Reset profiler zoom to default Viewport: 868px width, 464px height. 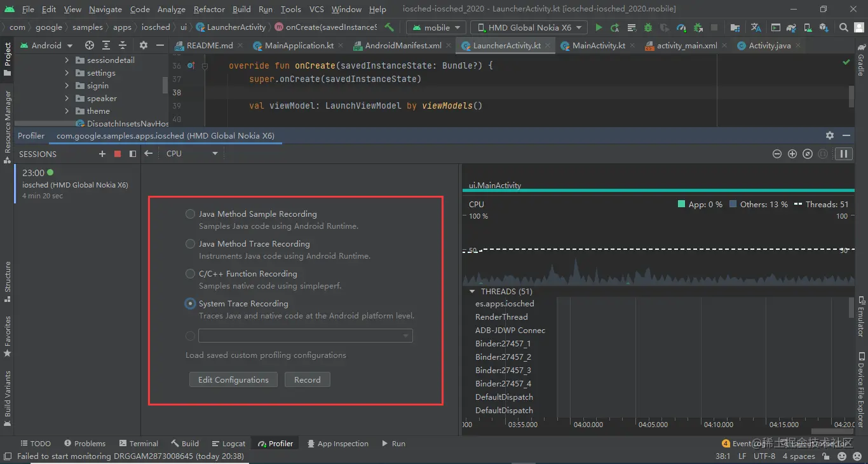(808, 154)
